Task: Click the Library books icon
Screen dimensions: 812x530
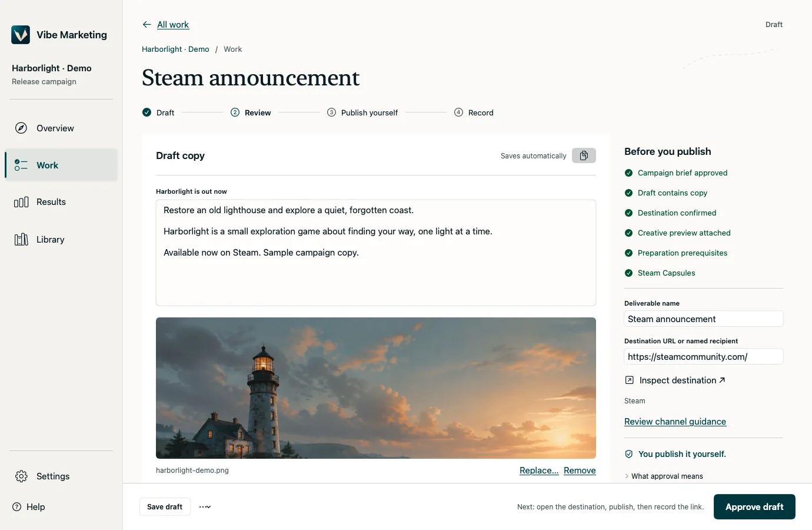Action: pyautogui.click(x=21, y=239)
